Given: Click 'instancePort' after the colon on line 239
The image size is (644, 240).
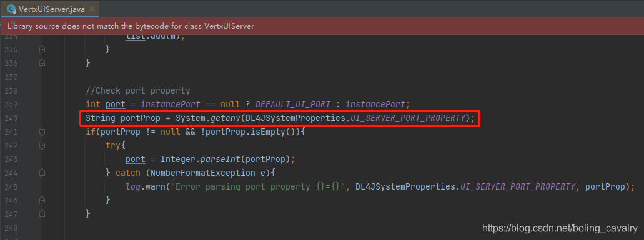Looking at the screenshot, I should [x=375, y=105].
